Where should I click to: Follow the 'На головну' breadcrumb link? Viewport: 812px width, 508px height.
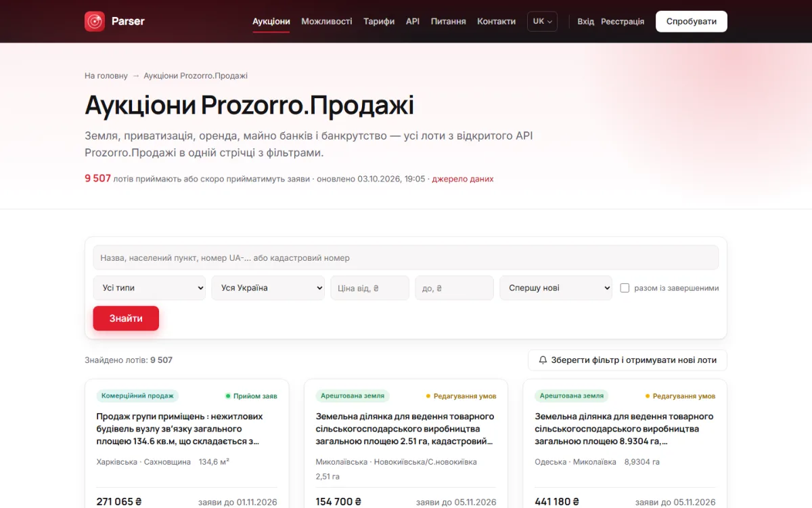106,76
